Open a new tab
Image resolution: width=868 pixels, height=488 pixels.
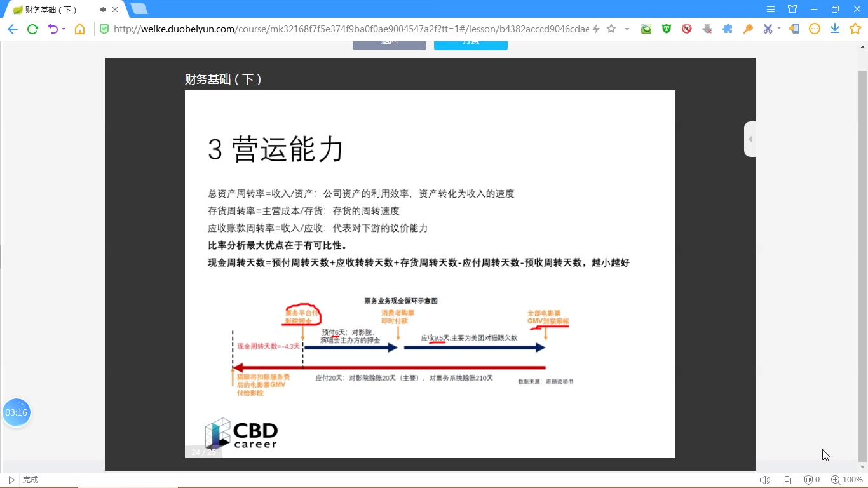click(139, 9)
